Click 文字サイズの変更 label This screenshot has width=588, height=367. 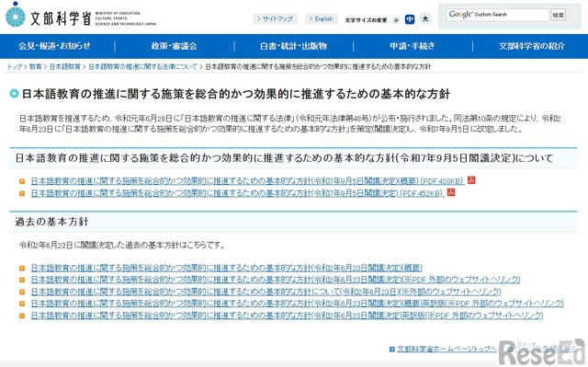[366, 20]
